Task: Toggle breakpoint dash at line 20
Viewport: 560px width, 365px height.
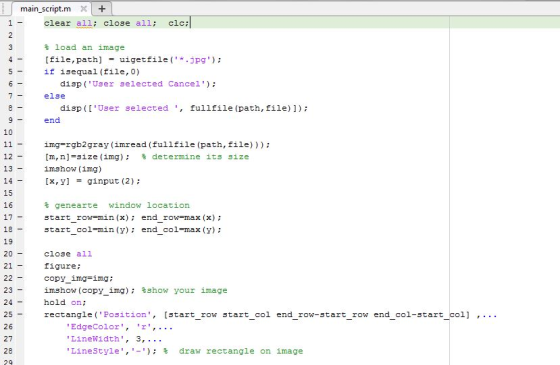Action: pyautogui.click(x=20, y=254)
